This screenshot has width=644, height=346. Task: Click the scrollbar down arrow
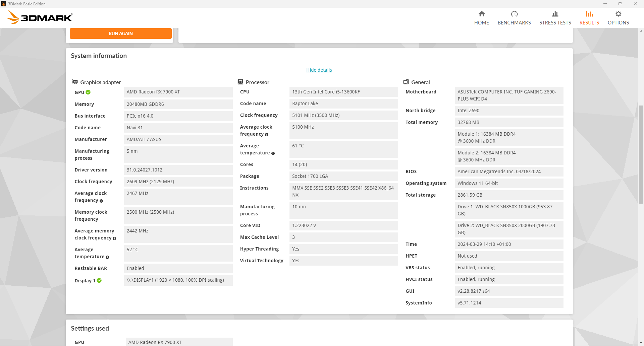tap(641, 343)
